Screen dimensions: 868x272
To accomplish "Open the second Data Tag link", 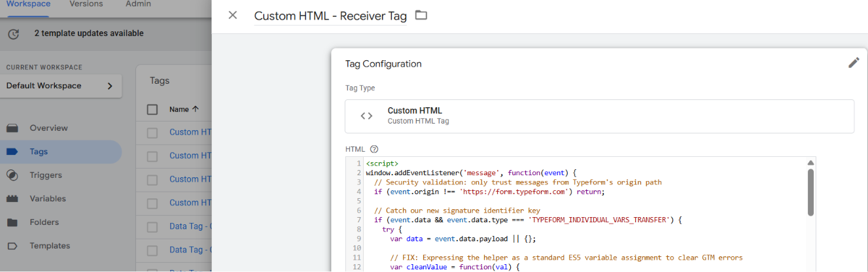I will pos(190,250).
